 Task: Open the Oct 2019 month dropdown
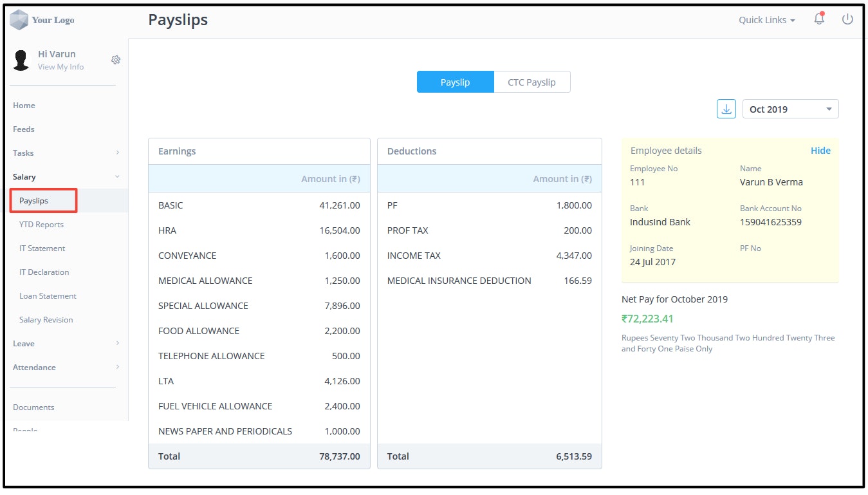(791, 109)
